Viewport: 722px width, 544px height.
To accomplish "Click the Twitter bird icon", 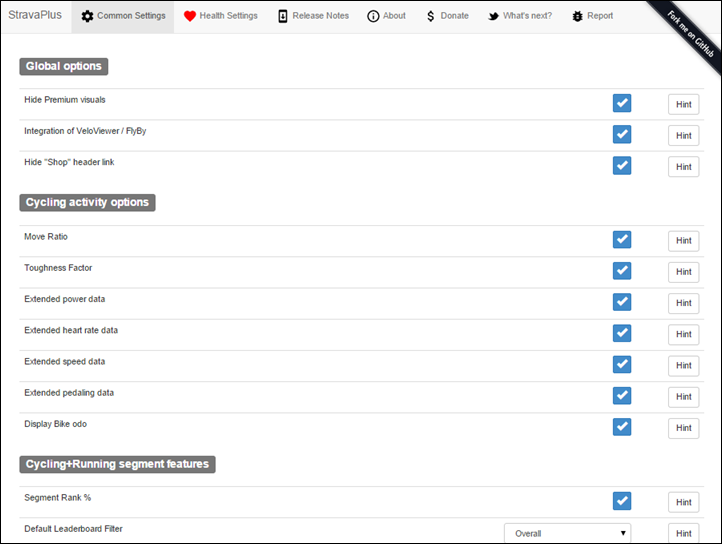I will point(493,16).
